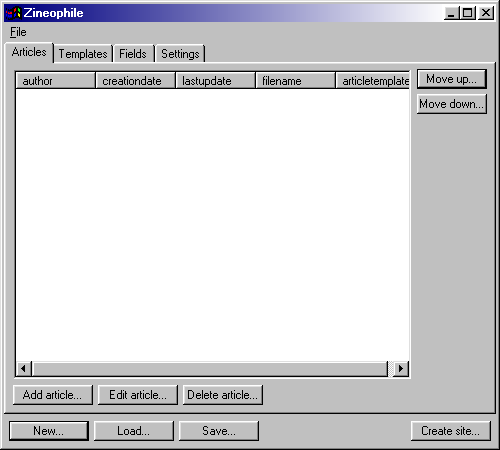Open the File menu

tap(18, 32)
